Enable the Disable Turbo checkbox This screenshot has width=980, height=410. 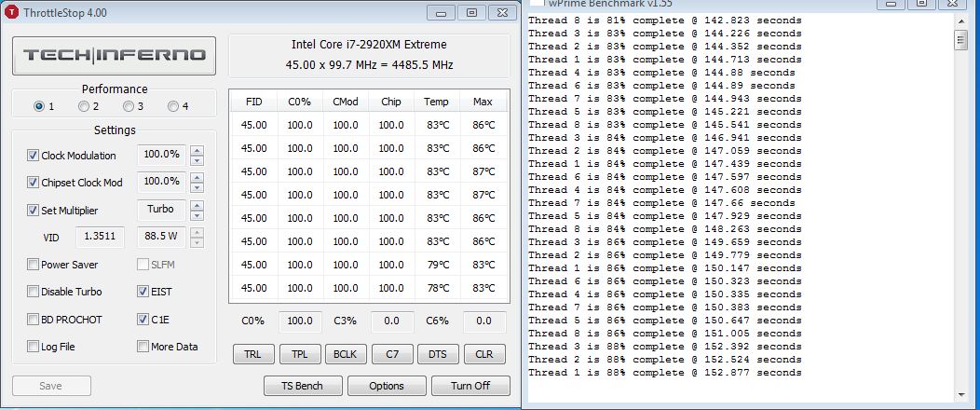[x=33, y=292]
